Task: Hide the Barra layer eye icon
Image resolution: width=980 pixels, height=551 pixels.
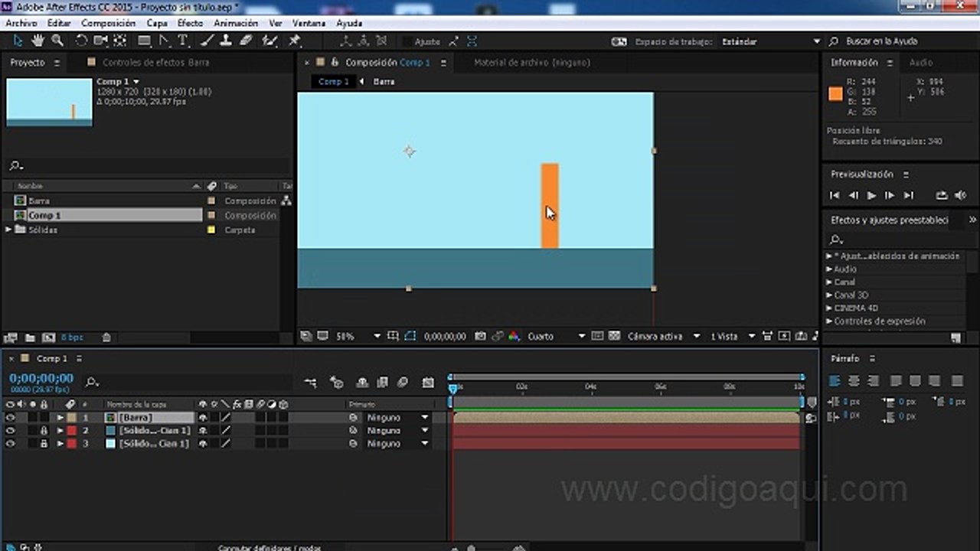Action: pyautogui.click(x=10, y=418)
